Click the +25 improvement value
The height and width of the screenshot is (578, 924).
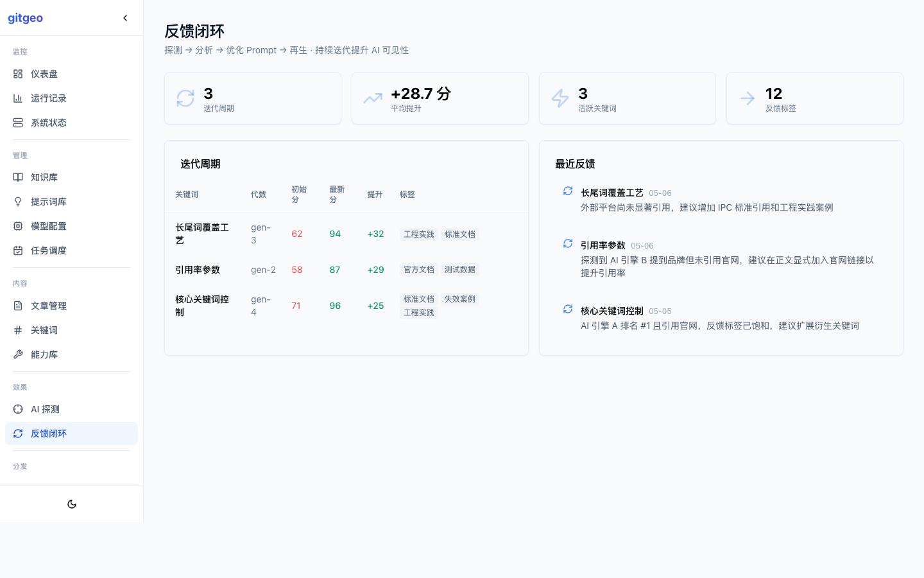(375, 306)
